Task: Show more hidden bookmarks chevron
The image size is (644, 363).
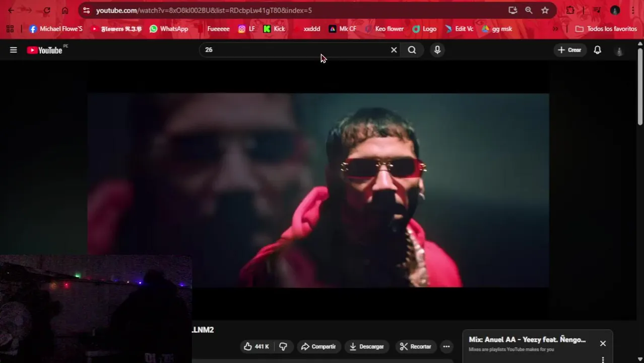Action: 555,29
